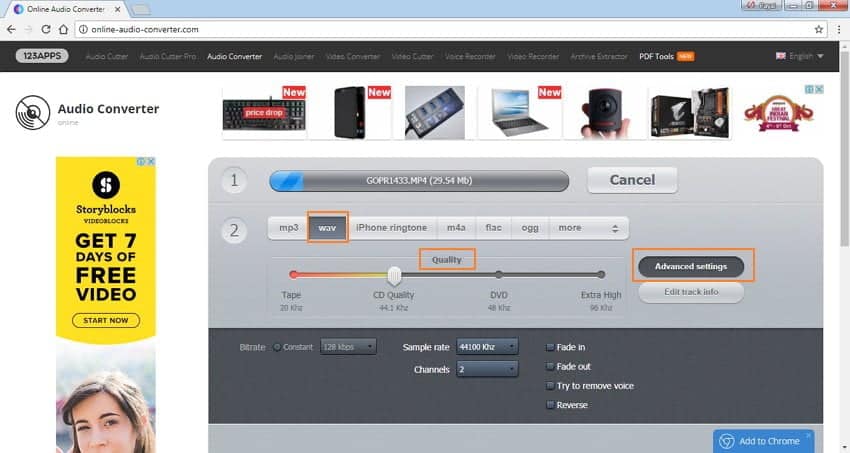Click the 123APPS logo badge
This screenshot has width=850, height=453.
42,56
